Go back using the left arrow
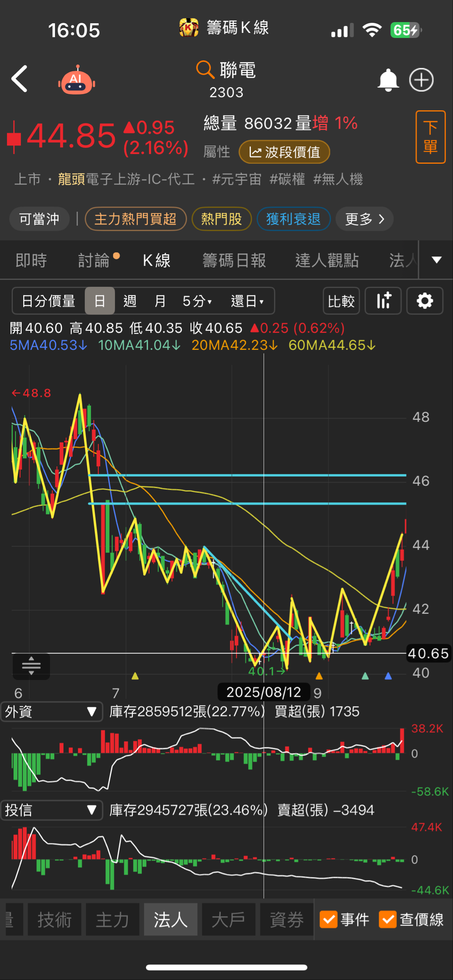Image resolution: width=453 pixels, height=980 pixels. click(x=19, y=79)
